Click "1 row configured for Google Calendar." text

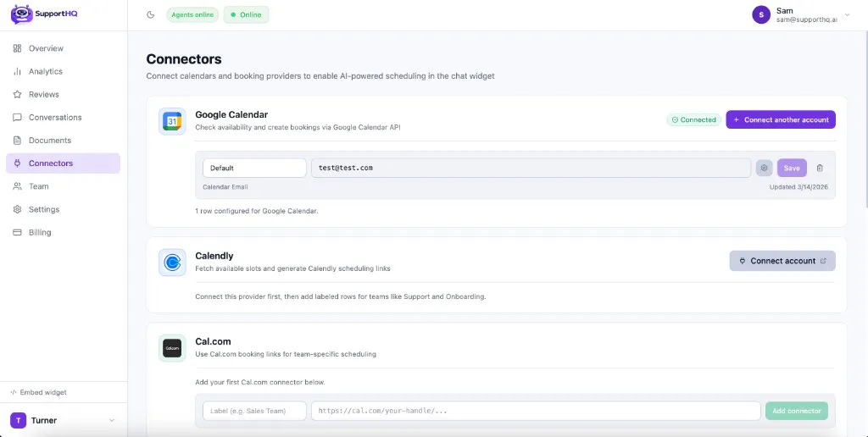tap(257, 211)
